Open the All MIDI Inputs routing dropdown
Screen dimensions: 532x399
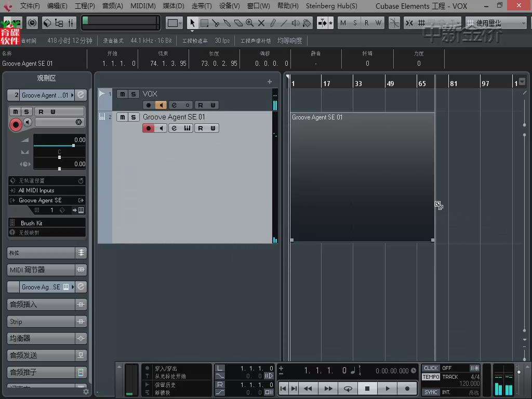[x=47, y=190]
